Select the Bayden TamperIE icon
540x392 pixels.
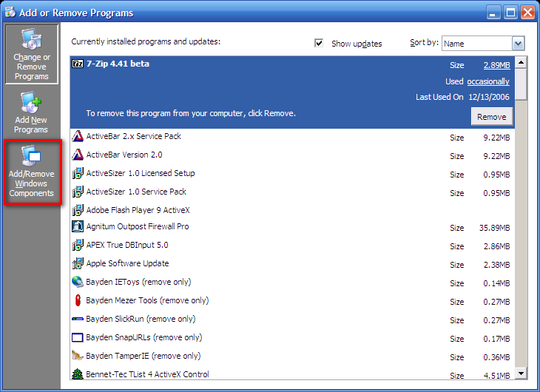[78, 356]
